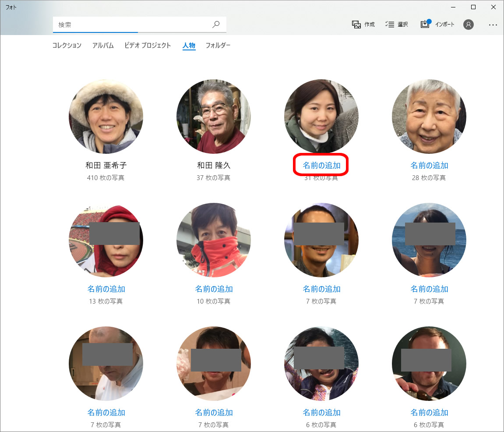The image size is (504, 432).
Task: Minimize the フォト window
Action: coord(453,7)
